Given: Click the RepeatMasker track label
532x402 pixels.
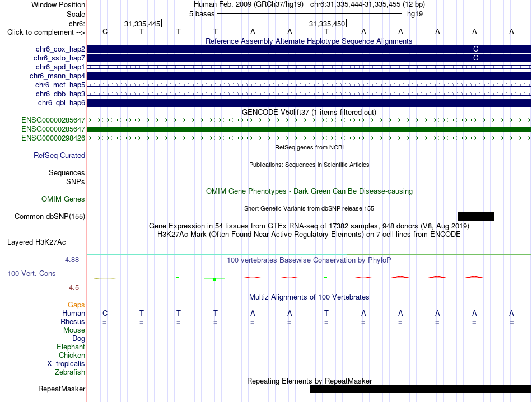Looking at the screenshot, I should click(x=62, y=389).
